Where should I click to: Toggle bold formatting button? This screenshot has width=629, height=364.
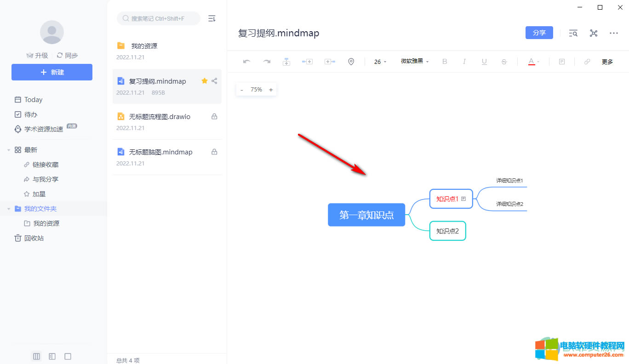tap(445, 62)
